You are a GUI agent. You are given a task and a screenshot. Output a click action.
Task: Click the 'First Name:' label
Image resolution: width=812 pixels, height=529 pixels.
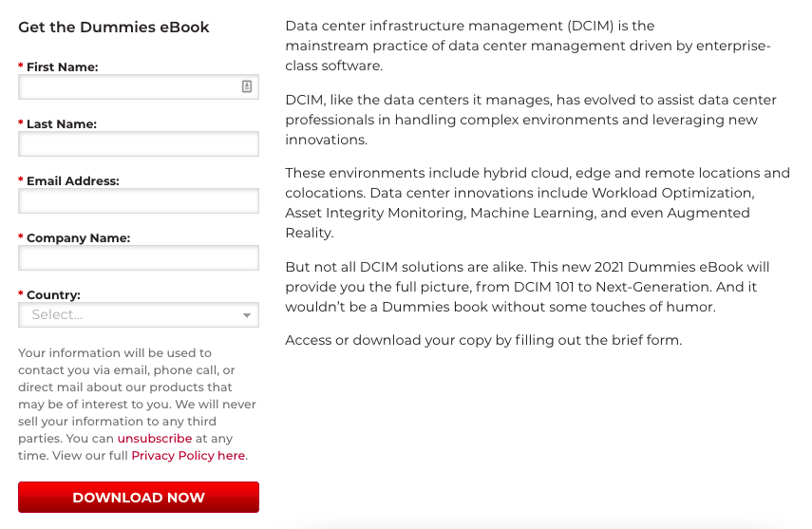tap(62, 66)
